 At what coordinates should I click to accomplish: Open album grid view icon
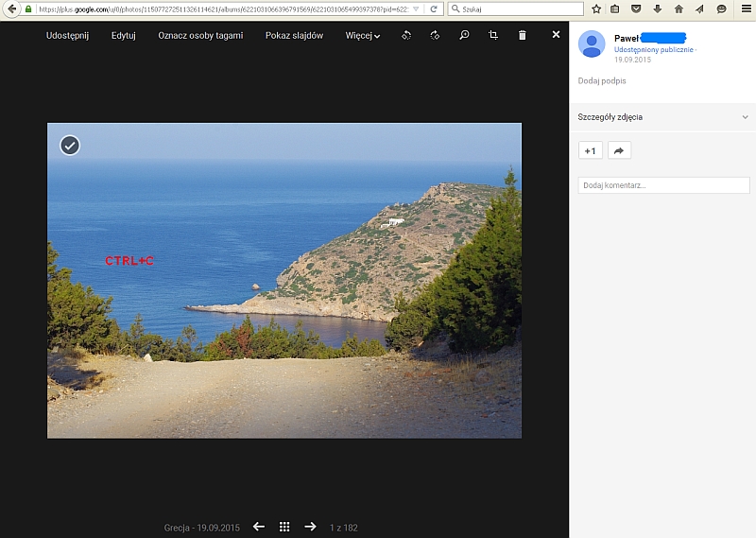click(x=284, y=527)
